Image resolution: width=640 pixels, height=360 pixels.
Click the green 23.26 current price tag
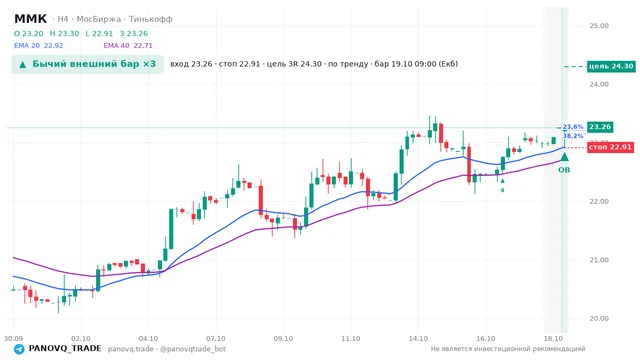point(600,127)
